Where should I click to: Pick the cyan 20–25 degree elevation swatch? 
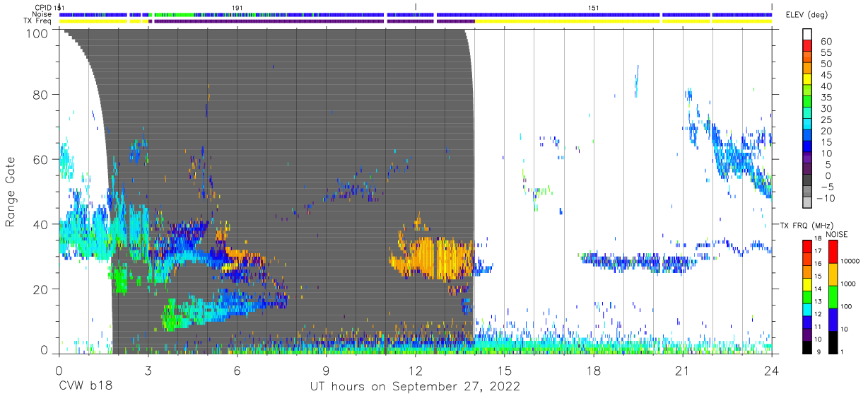tap(807, 125)
